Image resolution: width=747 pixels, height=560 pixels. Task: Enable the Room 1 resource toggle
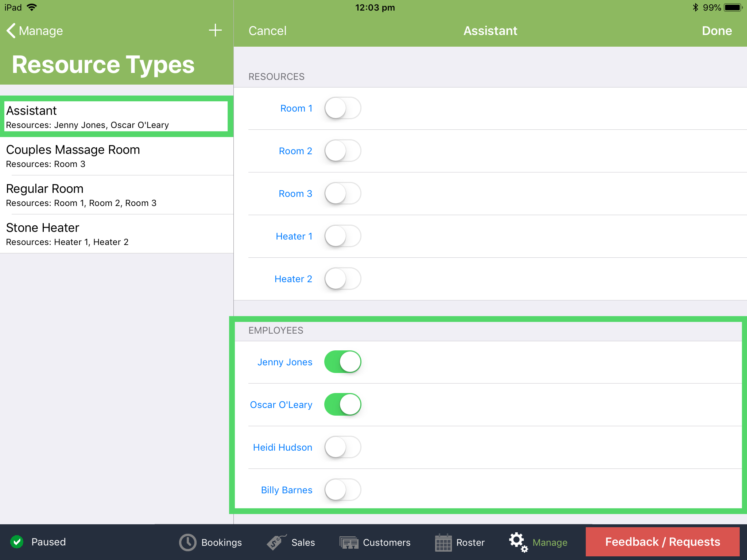(342, 108)
